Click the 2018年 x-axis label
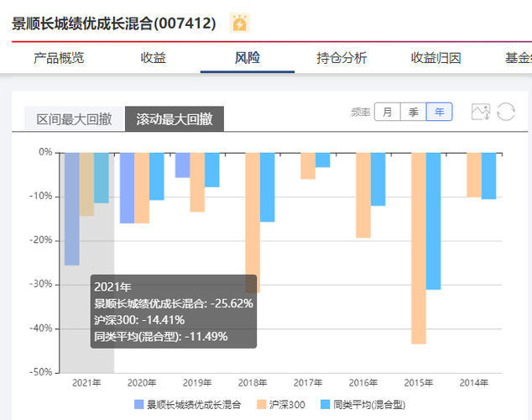 click(253, 383)
